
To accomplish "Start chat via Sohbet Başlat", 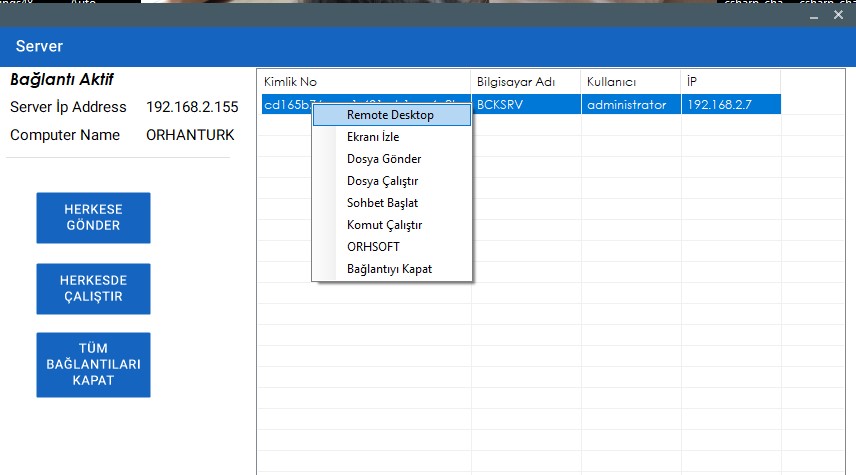I will (391, 203).
